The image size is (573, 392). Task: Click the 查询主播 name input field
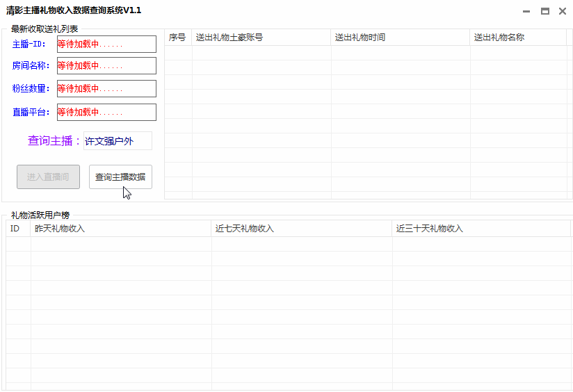tap(118, 141)
